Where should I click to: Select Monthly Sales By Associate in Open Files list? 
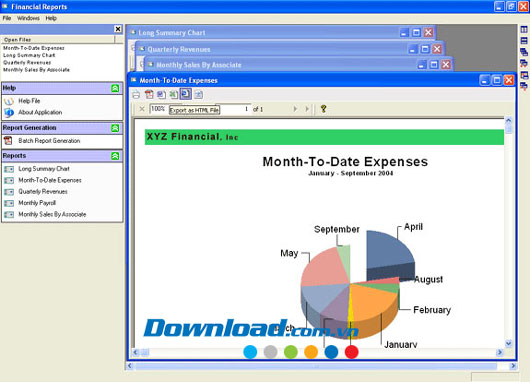coord(36,70)
